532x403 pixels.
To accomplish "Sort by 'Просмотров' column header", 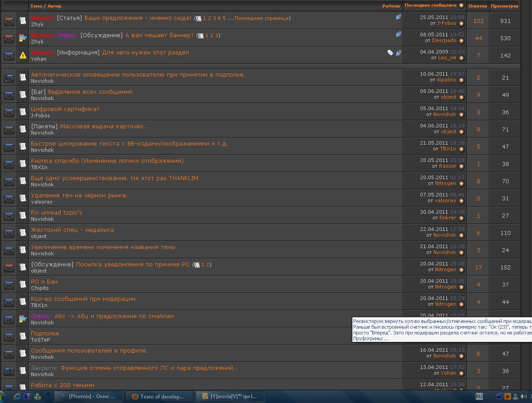I will (504, 6).
